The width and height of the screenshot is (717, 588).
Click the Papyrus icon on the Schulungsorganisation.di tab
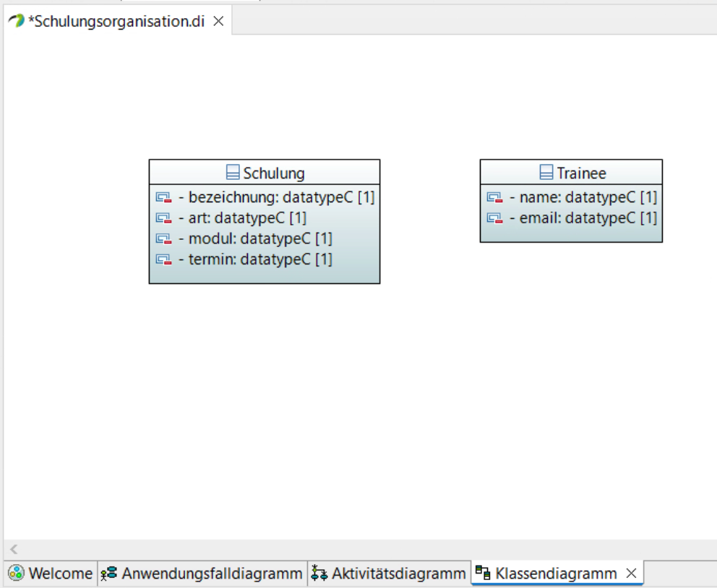[x=17, y=21]
